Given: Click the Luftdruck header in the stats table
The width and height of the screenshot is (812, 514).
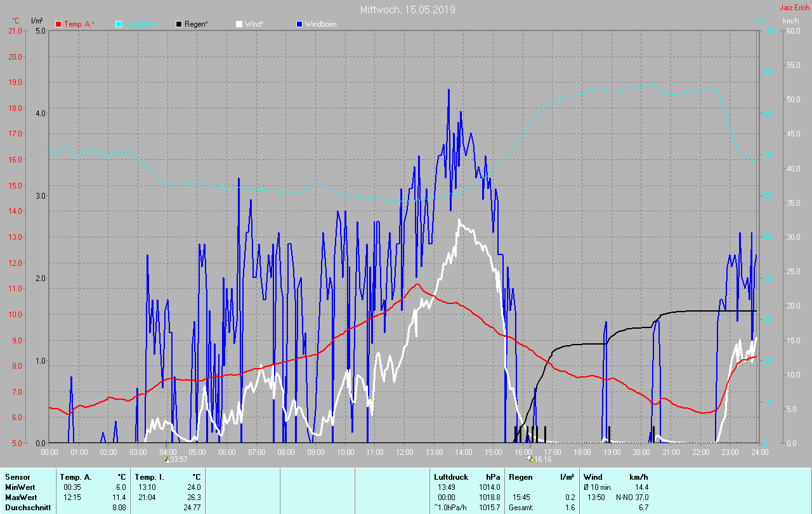Looking at the screenshot, I should coord(450,477).
